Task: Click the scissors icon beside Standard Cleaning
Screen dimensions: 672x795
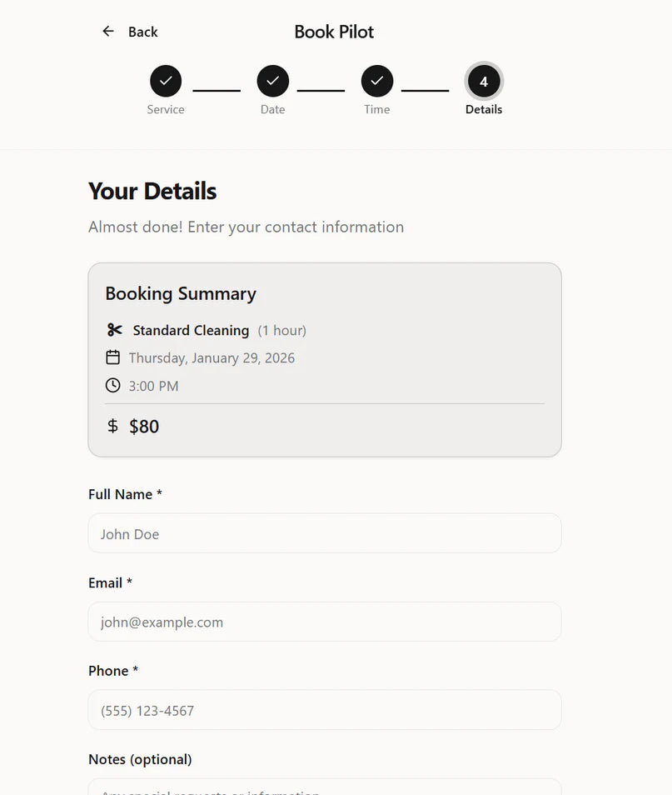Action: click(113, 329)
